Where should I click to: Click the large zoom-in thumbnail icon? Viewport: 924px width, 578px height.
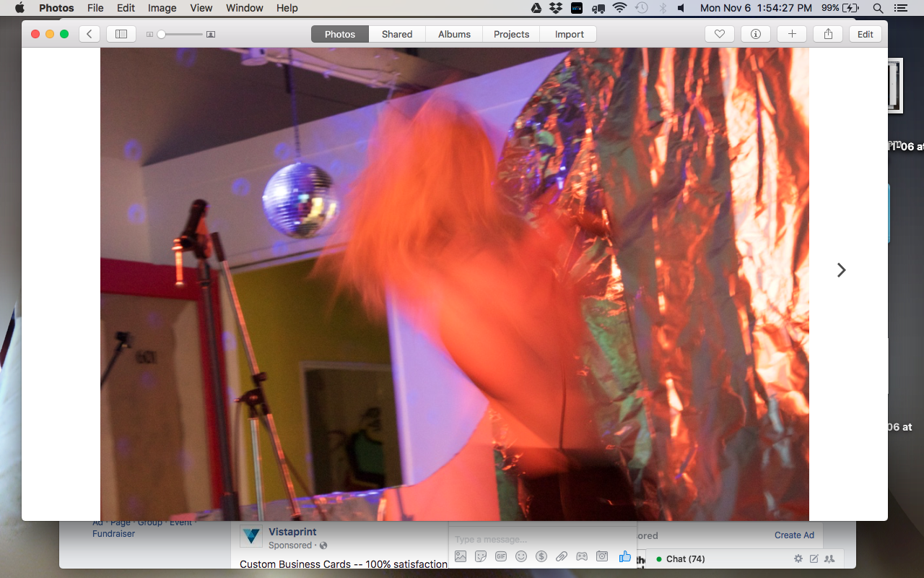pyautogui.click(x=211, y=34)
